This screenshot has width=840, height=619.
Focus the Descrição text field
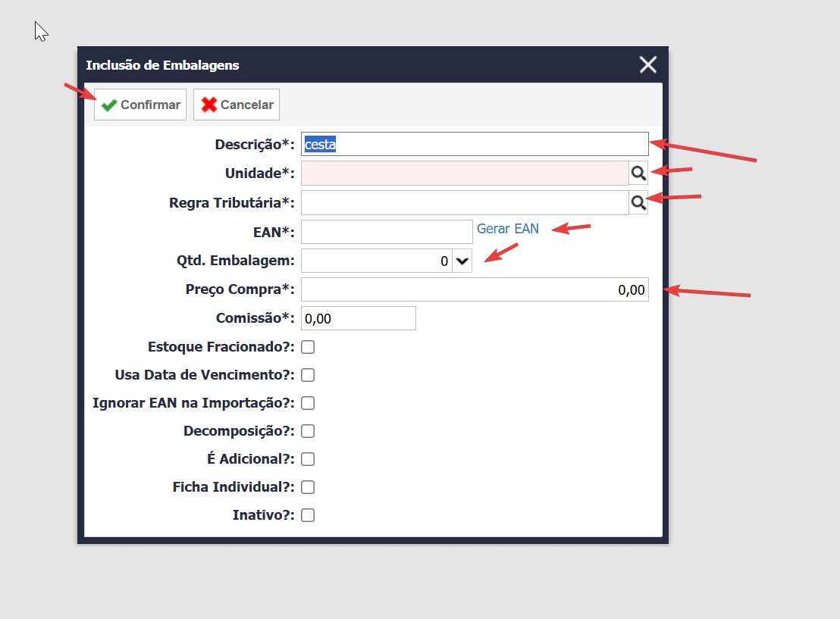pos(475,144)
